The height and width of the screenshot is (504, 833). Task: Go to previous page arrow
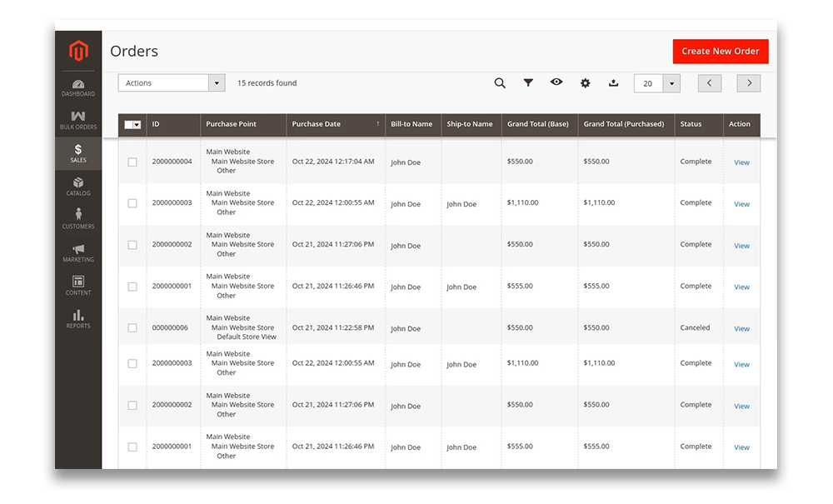pos(709,83)
